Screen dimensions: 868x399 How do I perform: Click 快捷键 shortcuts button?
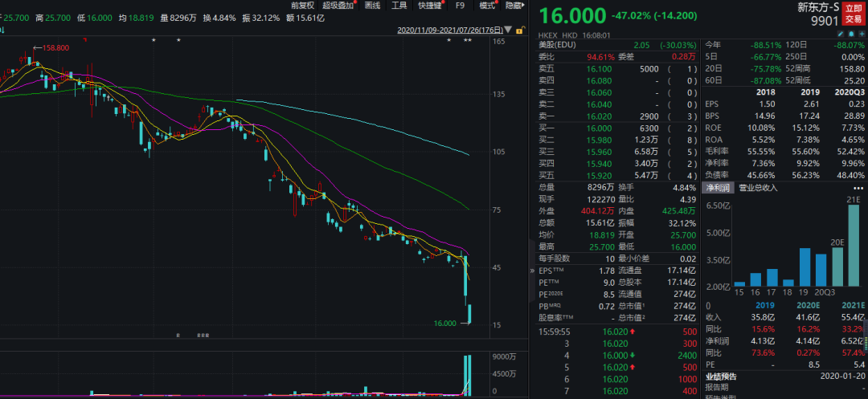point(430,6)
